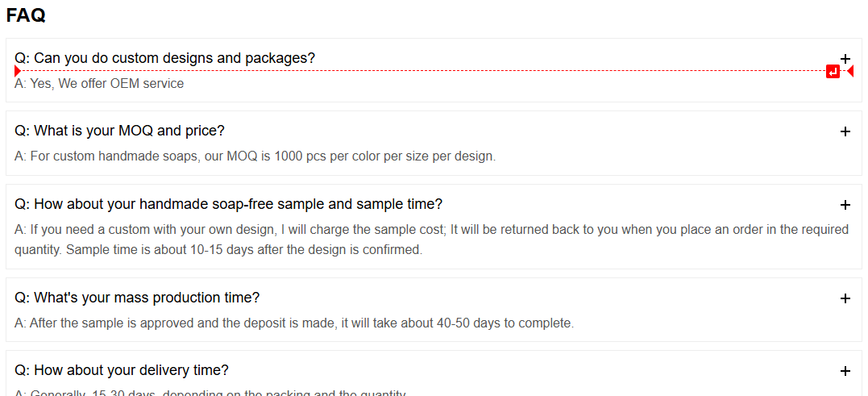868x396 pixels.
Task: Click the 'Yes, We offer OEM service' answer
Action: 99,84
